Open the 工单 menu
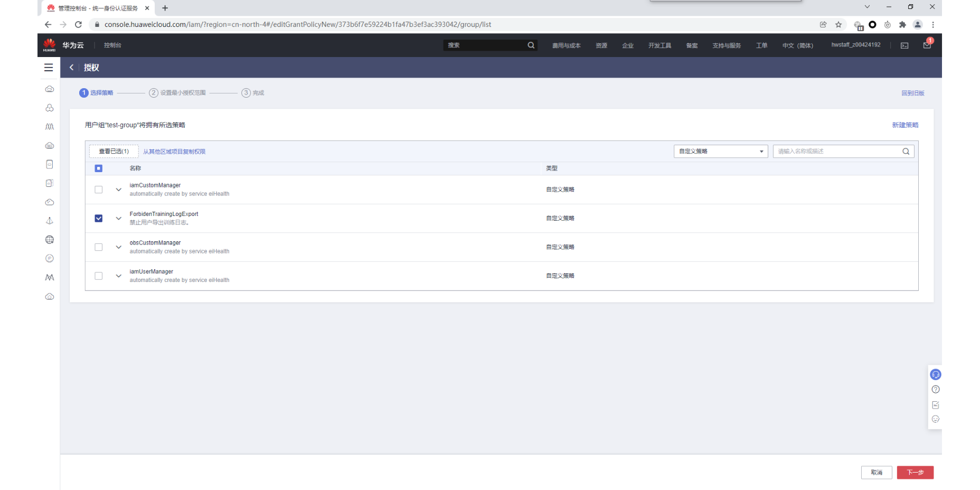Image resolution: width=980 pixels, height=490 pixels. tap(761, 45)
